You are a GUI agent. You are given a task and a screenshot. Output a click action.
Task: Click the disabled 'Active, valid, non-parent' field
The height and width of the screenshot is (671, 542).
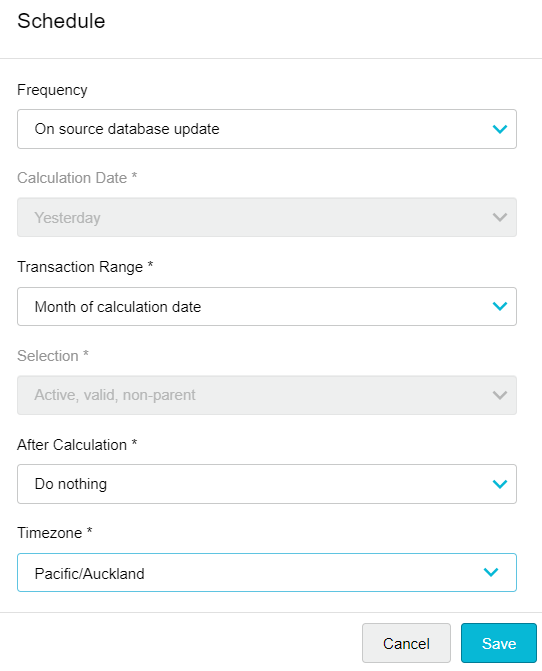tap(267, 395)
